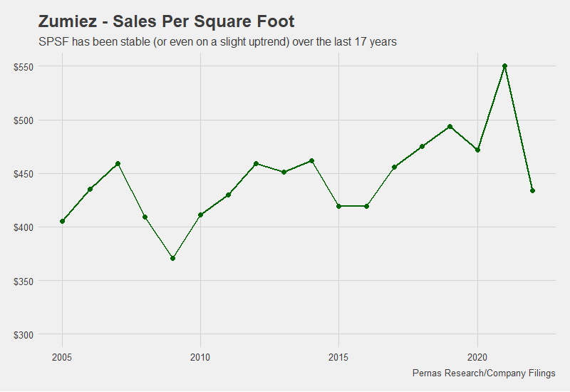Click the 2009 lowest data point
570x392 pixels.
(x=173, y=258)
